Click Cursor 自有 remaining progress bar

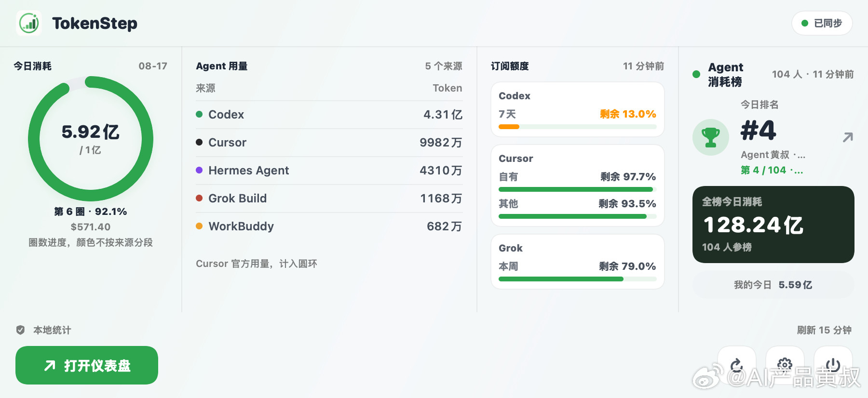(578, 189)
